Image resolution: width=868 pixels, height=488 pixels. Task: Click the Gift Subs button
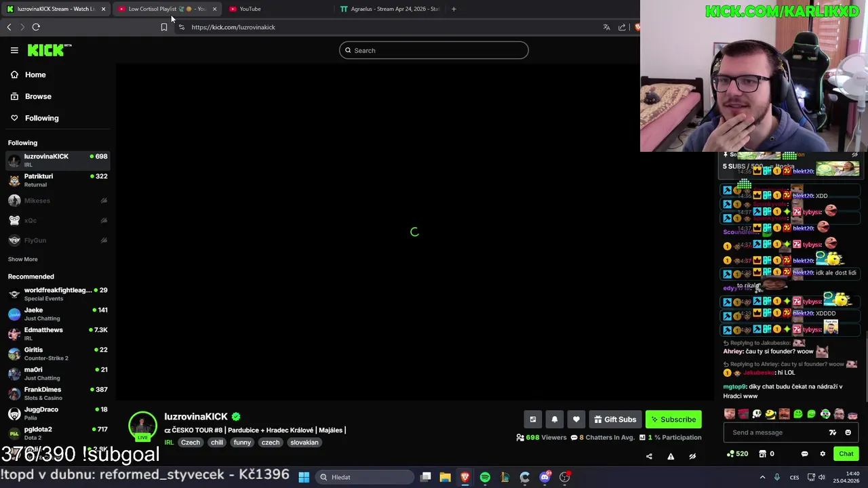(x=615, y=420)
